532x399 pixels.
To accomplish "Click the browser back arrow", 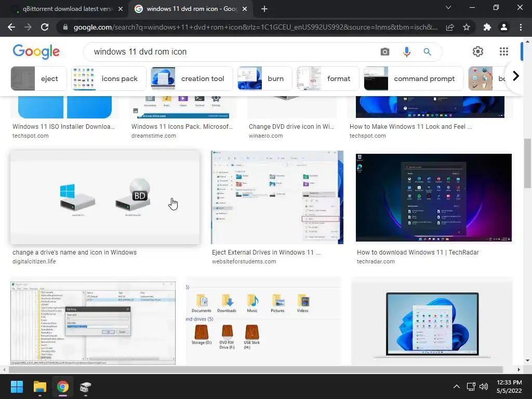I will (11, 27).
